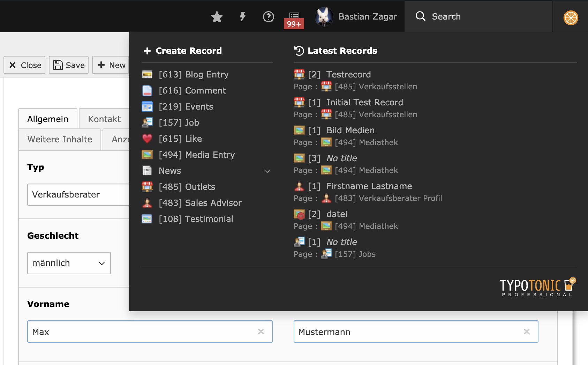Open the Typ dropdown showing Verkaufsberater
588x365 pixels.
78,195
